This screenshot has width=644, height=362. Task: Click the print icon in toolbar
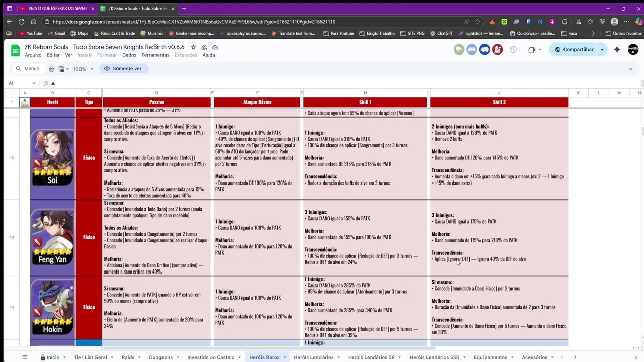coord(51,69)
